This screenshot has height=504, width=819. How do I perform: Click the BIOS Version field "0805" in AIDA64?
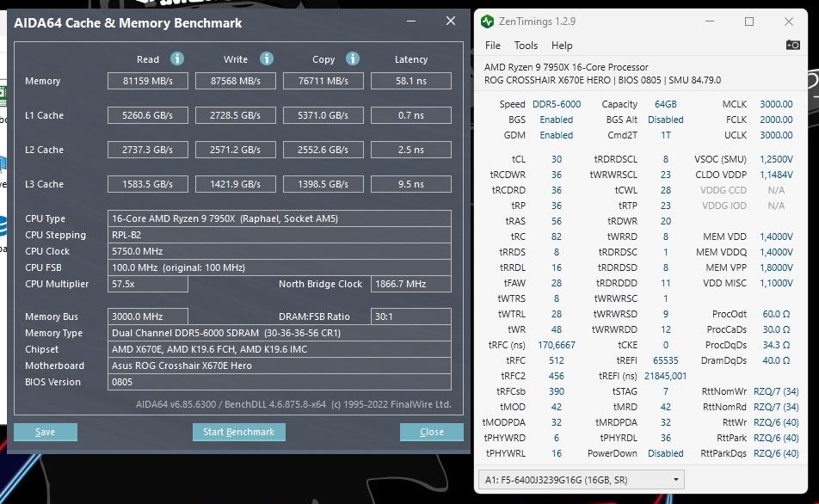(280, 382)
